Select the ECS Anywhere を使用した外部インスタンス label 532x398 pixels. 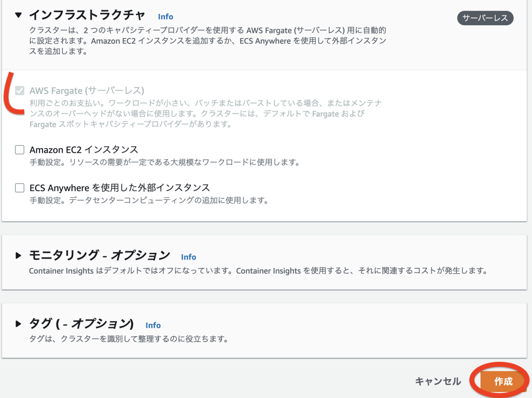[119, 188]
